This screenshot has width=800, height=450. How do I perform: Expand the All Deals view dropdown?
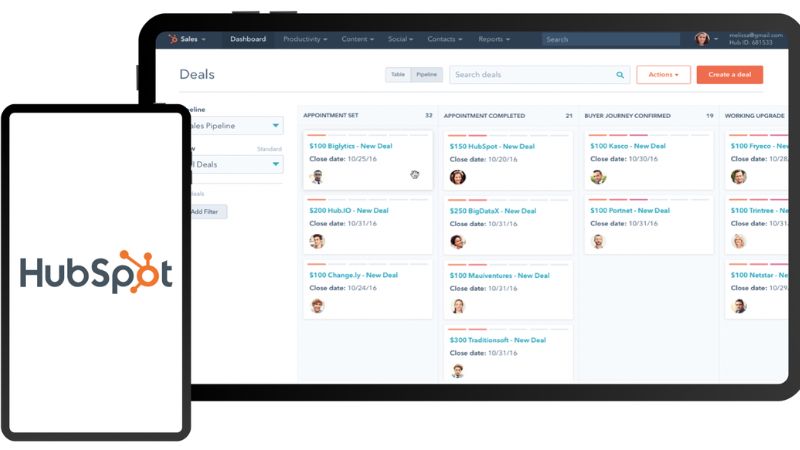pos(235,164)
